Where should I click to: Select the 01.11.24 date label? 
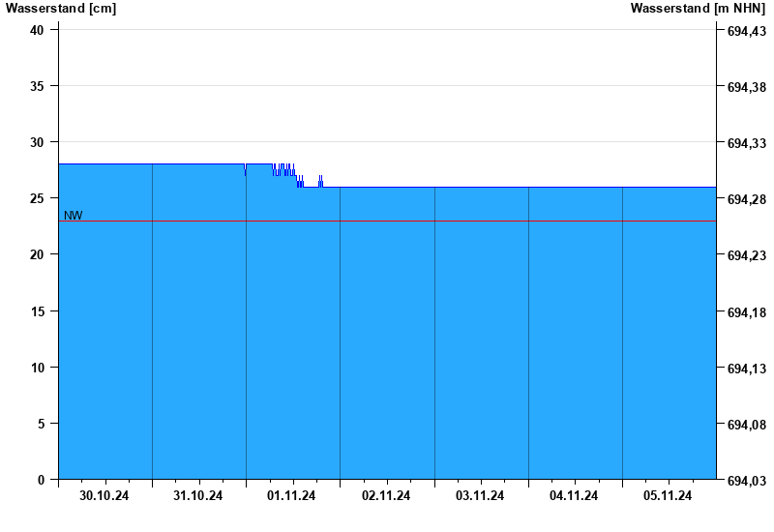click(291, 496)
